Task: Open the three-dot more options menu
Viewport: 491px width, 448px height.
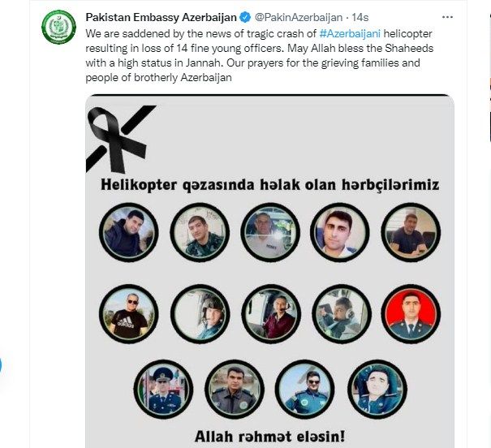Action: [447, 17]
